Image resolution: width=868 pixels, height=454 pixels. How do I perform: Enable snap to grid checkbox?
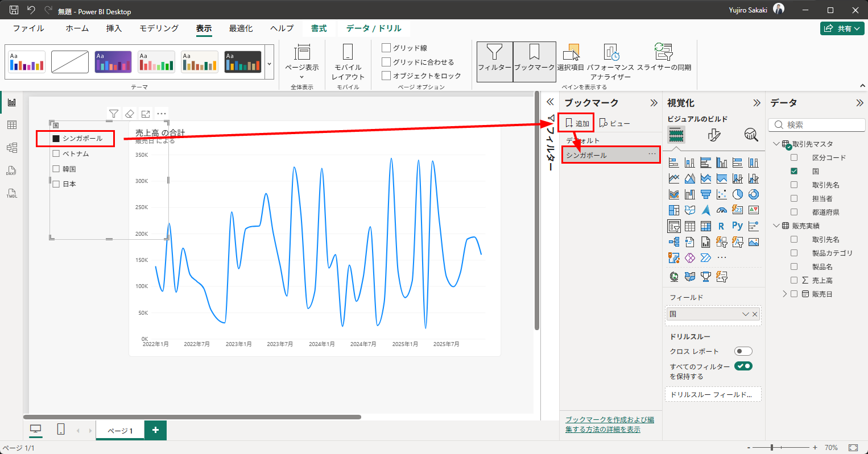(x=386, y=61)
